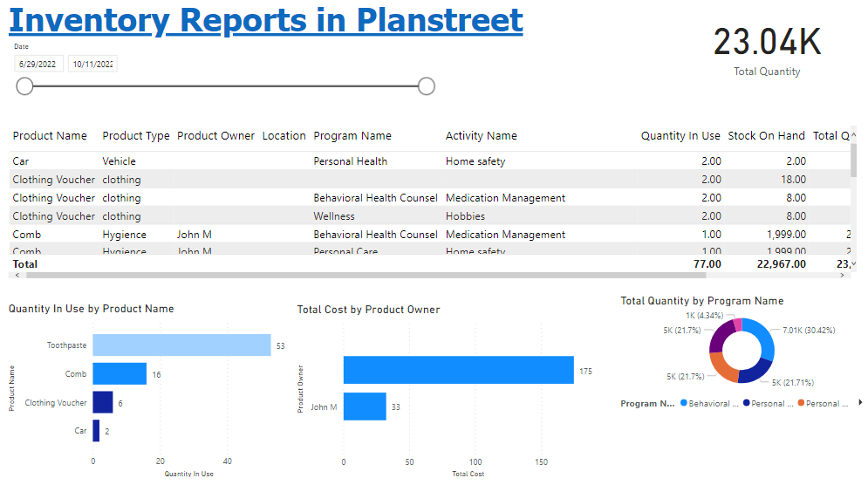Select the Clothing Voucher bar valued 6
This screenshot has width=868, height=485.
pyautogui.click(x=103, y=402)
